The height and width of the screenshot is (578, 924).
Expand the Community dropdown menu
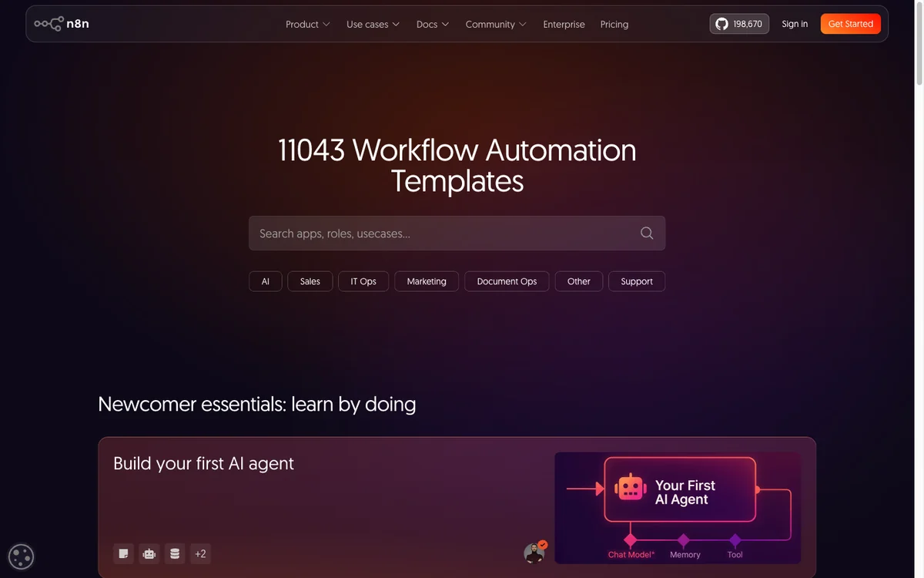click(496, 24)
